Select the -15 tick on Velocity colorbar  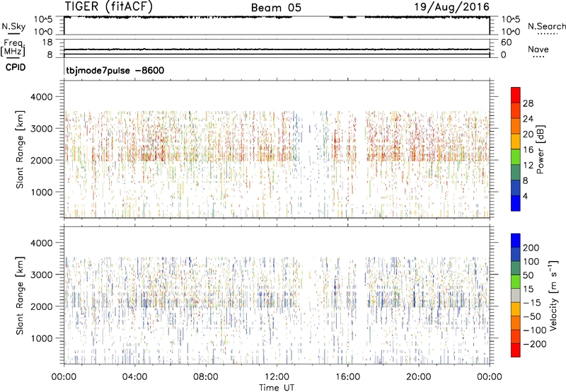(x=532, y=303)
